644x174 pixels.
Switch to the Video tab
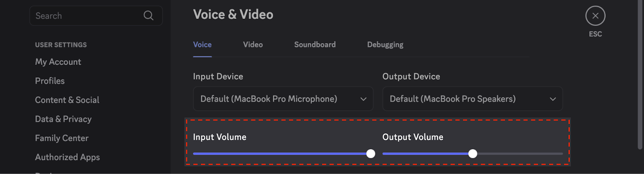(253, 45)
